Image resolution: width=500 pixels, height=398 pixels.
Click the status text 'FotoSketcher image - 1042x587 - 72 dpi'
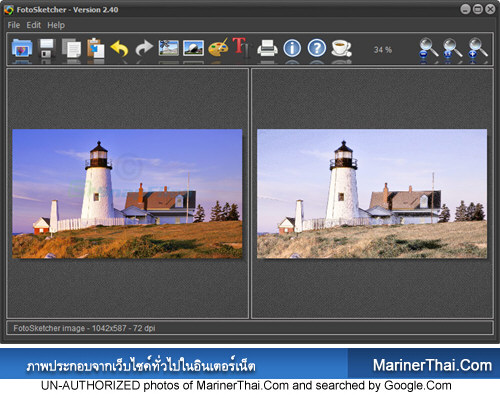point(84,328)
